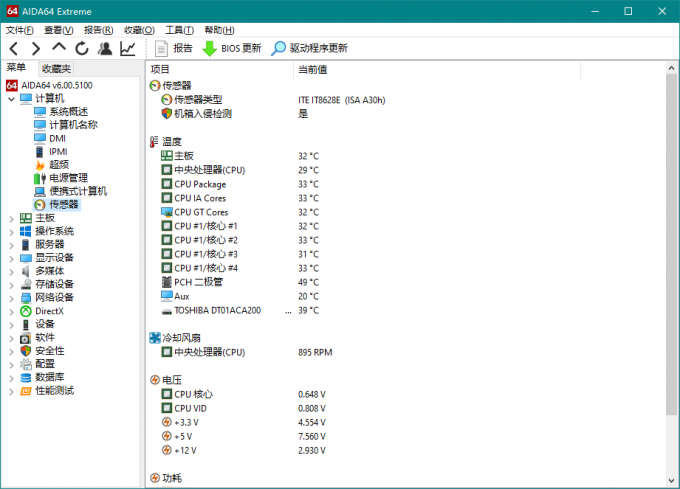Click the 软件 icon in tree
Image resolution: width=680 pixels, height=489 pixels.
26,338
